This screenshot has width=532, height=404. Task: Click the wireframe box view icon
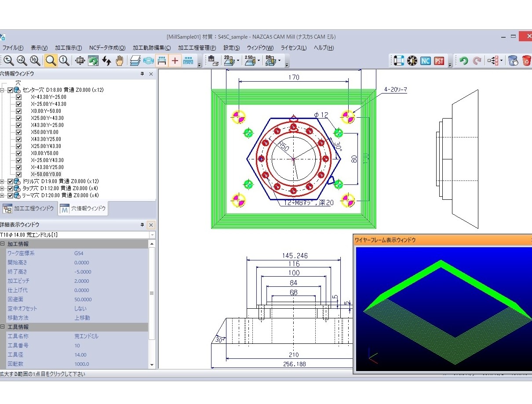(399, 61)
